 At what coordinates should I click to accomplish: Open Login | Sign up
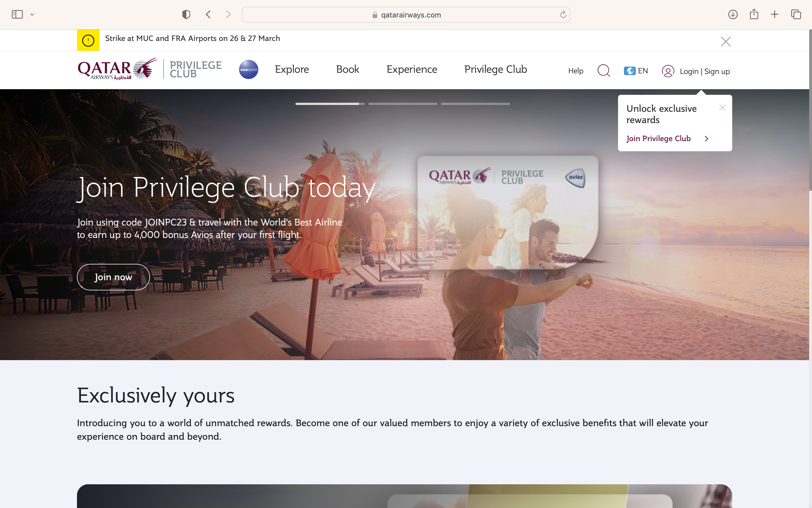pos(705,71)
